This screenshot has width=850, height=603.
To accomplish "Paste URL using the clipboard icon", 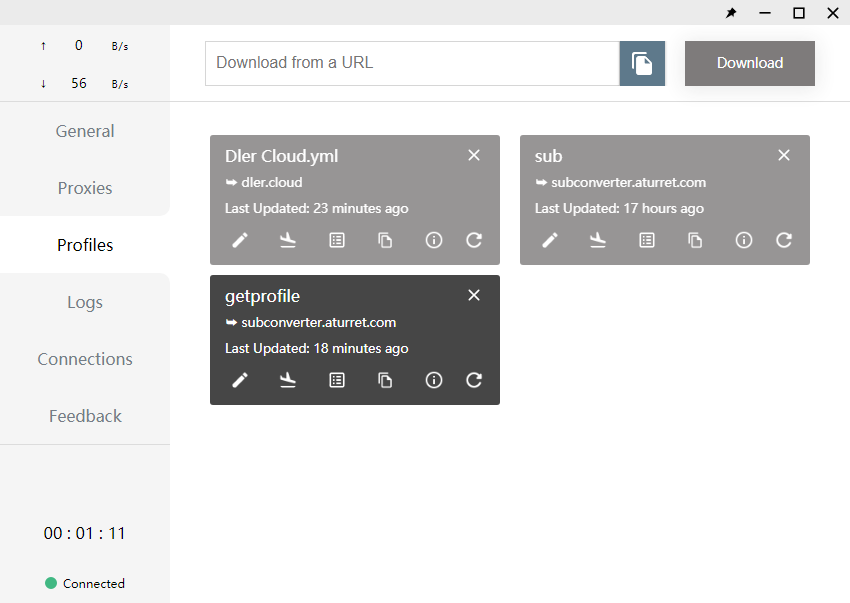I will [642, 63].
